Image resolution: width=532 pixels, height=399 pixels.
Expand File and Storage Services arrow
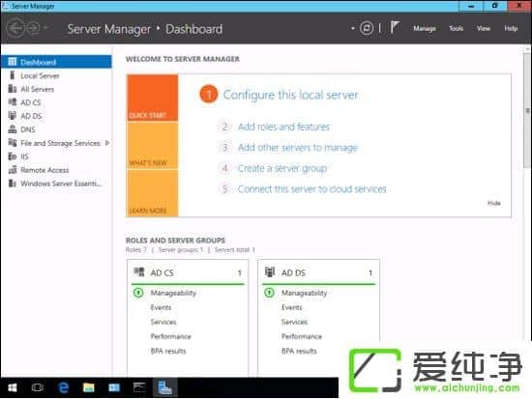[107, 143]
